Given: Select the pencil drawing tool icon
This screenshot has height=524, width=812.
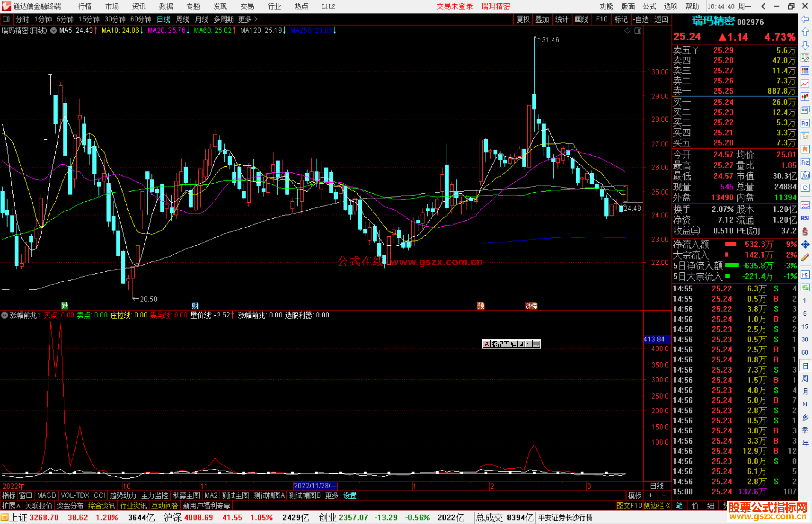Looking at the screenshot, I should coord(805,257).
